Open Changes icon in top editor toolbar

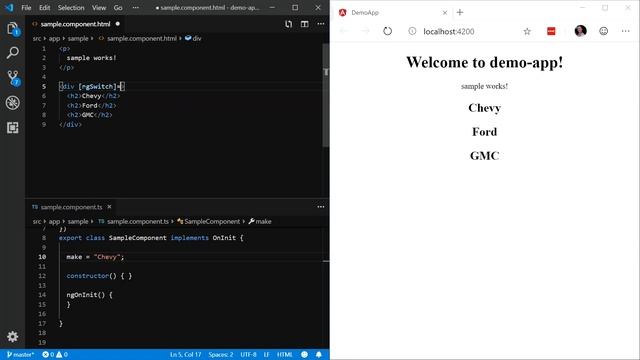point(289,24)
